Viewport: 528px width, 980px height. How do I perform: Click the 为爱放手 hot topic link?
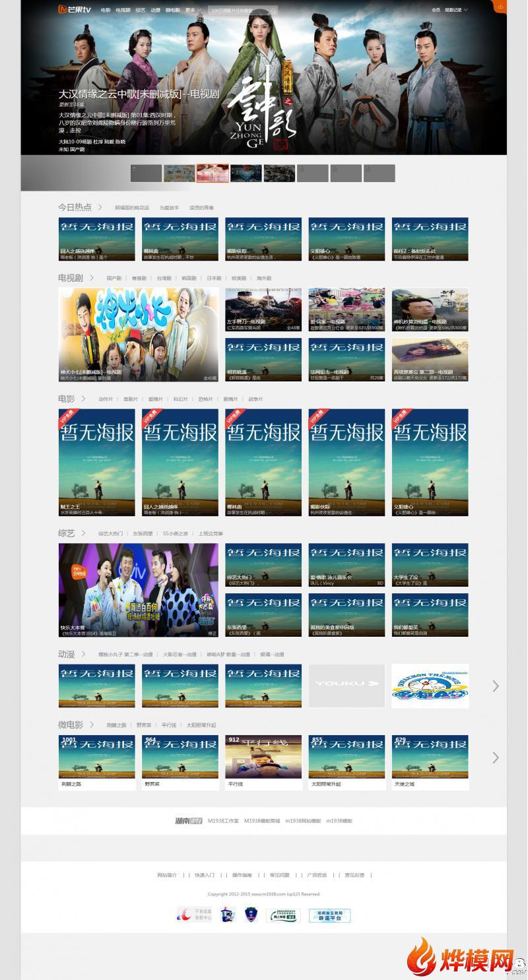[169, 208]
